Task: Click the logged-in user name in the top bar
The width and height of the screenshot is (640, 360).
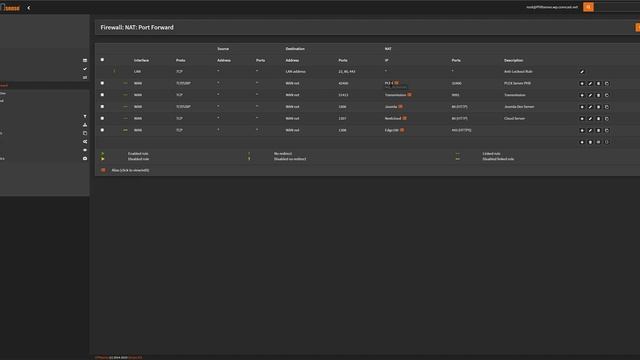Action: pyautogui.click(x=552, y=7)
